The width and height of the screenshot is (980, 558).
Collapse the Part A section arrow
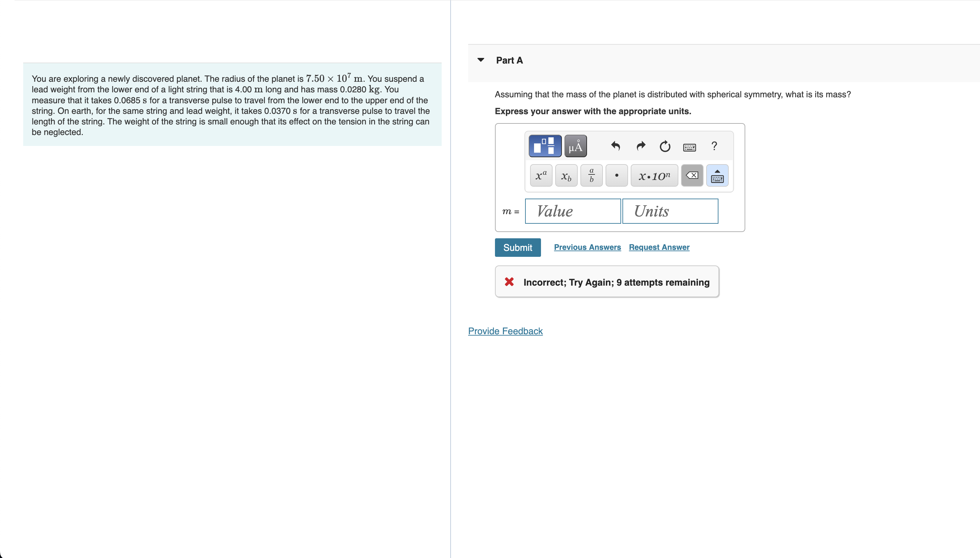pyautogui.click(x=481, y=60)
